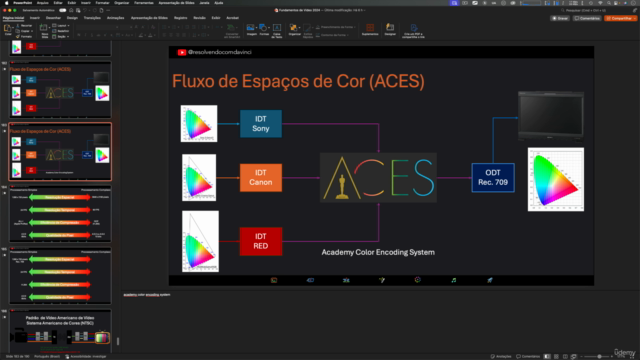Open the Copiar dropdown arrow
Image resolution: width=640 pixels, height=360 pixels.
pos(33,31)
